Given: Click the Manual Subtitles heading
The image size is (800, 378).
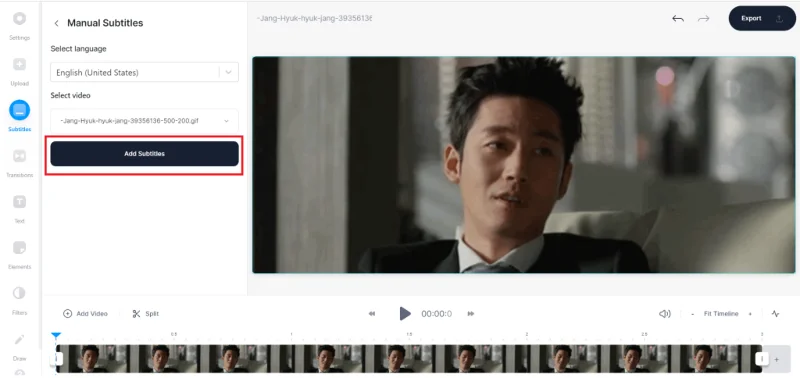Looking at the screenshot, I should [x=105, y=23].
